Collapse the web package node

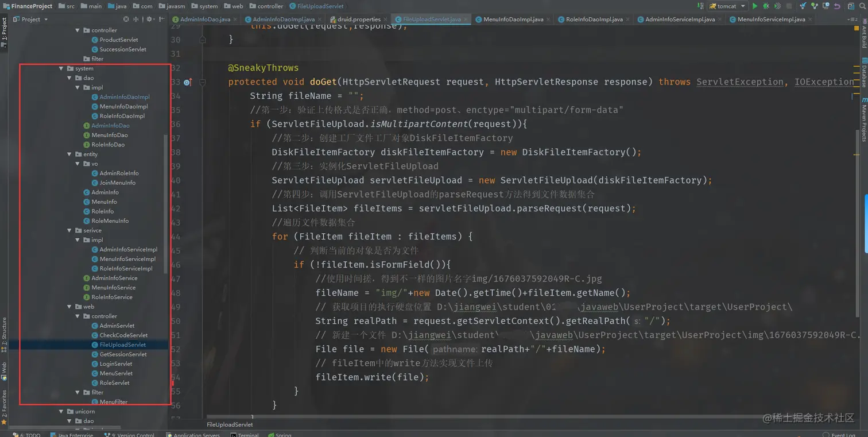tap(70, 307)
